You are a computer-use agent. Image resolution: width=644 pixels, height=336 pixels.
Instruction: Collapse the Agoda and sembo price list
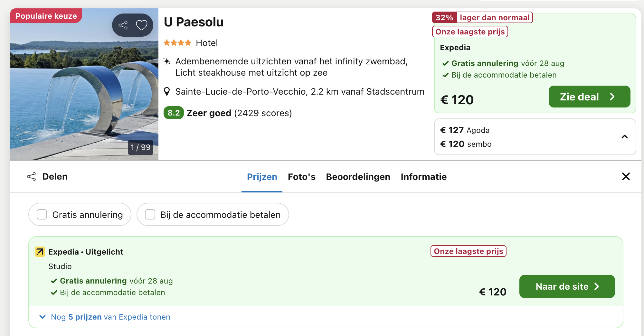click(x=624, y=137)
